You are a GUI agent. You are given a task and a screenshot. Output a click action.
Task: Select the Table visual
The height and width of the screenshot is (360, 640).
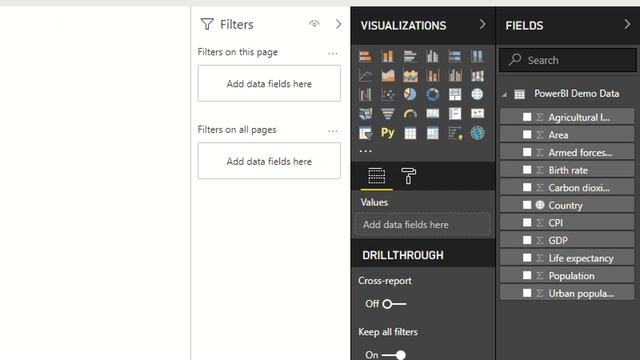[x=410, y=133]
